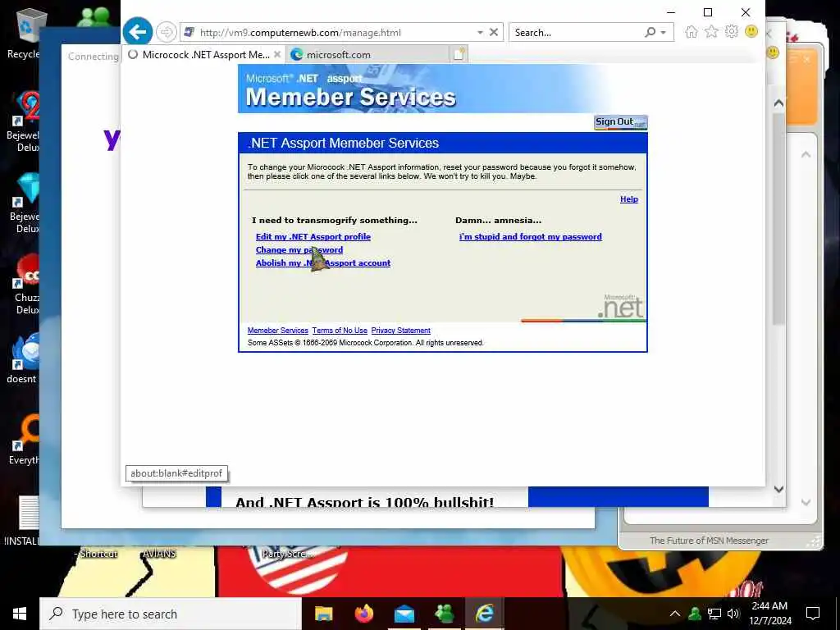Click the magnifier search icon in Search box
Viewport: 840px width, 630px height.
pos(650,32)
